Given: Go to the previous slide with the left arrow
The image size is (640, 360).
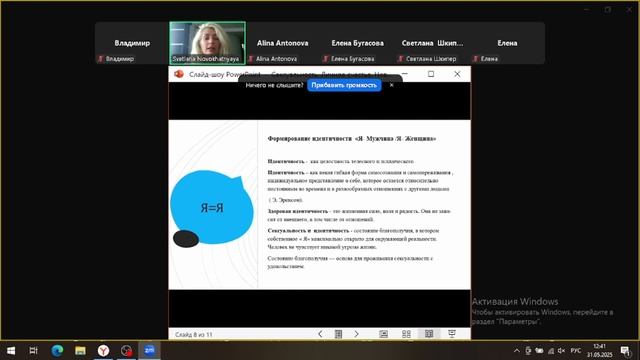Looking at the screenshot, I should click(320, 334).
